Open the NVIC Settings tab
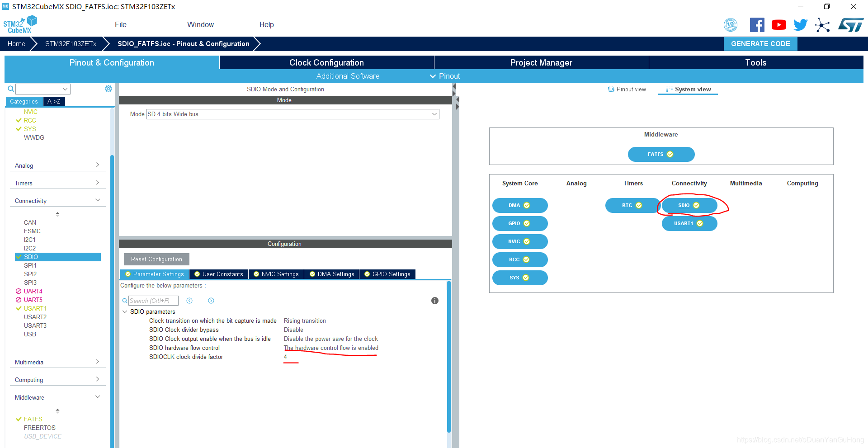Screen dimensions: 868x448 point(276,274)
